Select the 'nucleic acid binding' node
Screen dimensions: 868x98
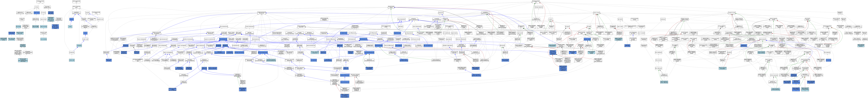(x=22, y=19)
